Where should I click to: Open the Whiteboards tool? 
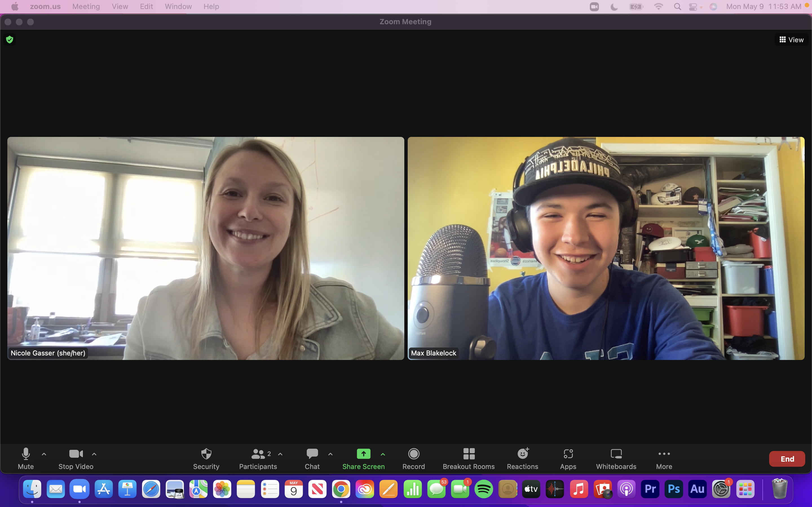tap(616, 458)
